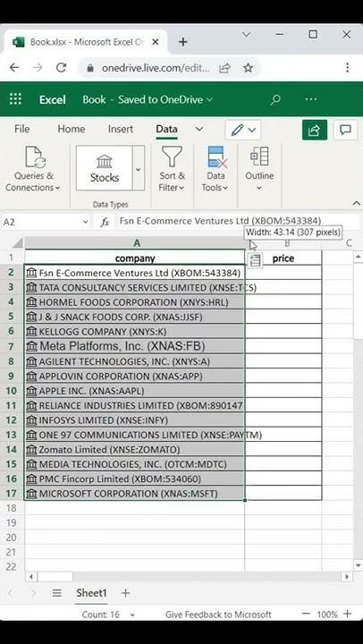
Task: Expand the Name Box dropdown arrow
Action: 86,222
